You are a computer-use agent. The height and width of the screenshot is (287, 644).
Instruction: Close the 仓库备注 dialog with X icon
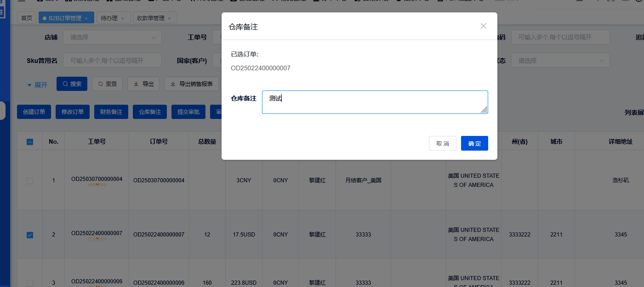coord(483,26)
